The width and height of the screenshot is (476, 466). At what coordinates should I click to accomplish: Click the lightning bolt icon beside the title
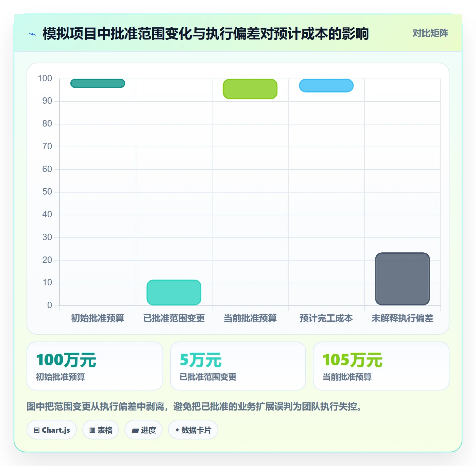tap(32, 34)
